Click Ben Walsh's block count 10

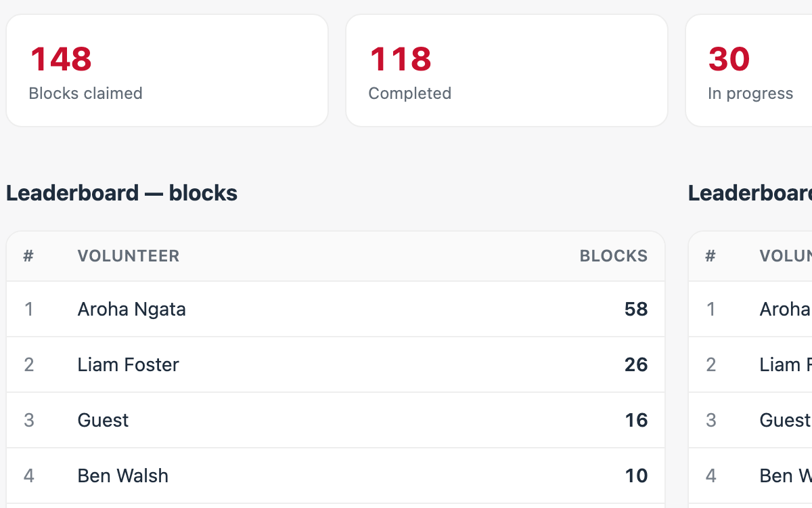point(636,476)
